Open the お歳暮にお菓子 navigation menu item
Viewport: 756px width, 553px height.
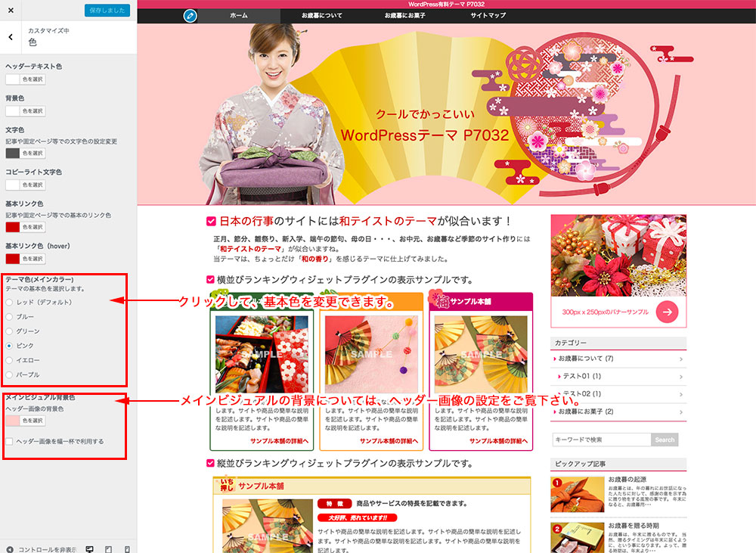(405, 15)
